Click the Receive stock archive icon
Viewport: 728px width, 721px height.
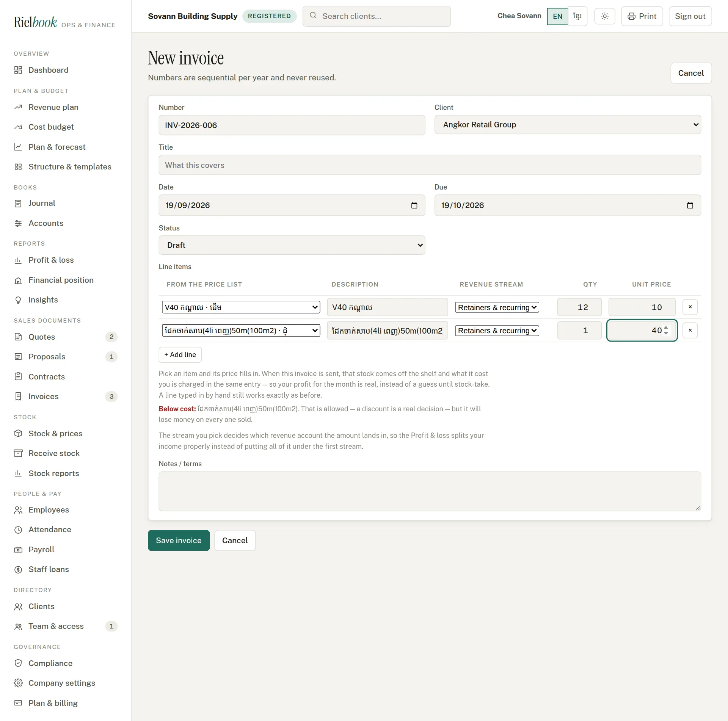[18, 453]
